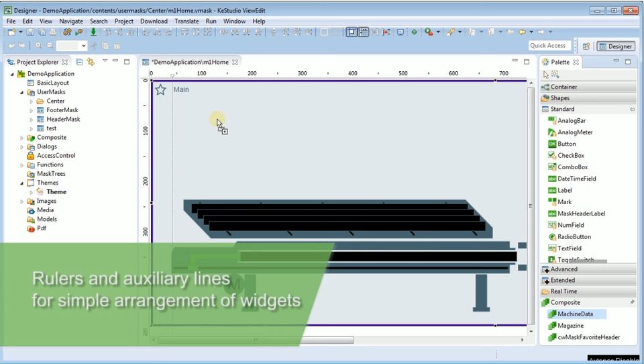Open the Navigate menu

coord(71,21)
